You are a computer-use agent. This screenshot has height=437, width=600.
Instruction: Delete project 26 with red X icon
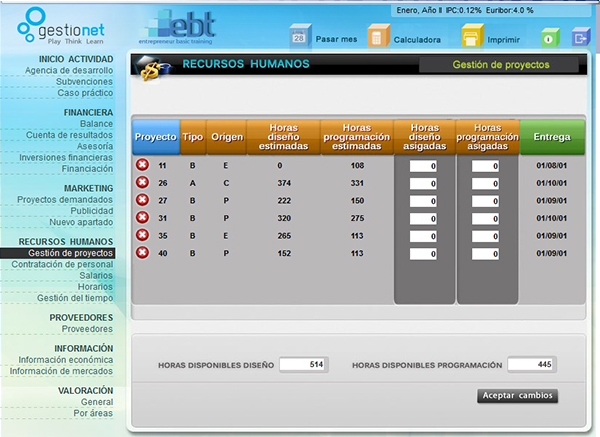(x=142, y=182)
